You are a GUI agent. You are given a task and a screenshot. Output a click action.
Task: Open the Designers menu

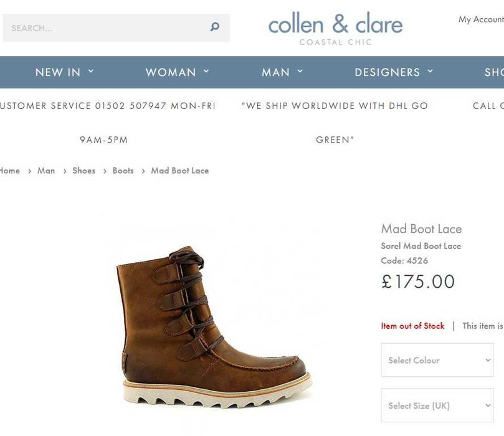387,72
